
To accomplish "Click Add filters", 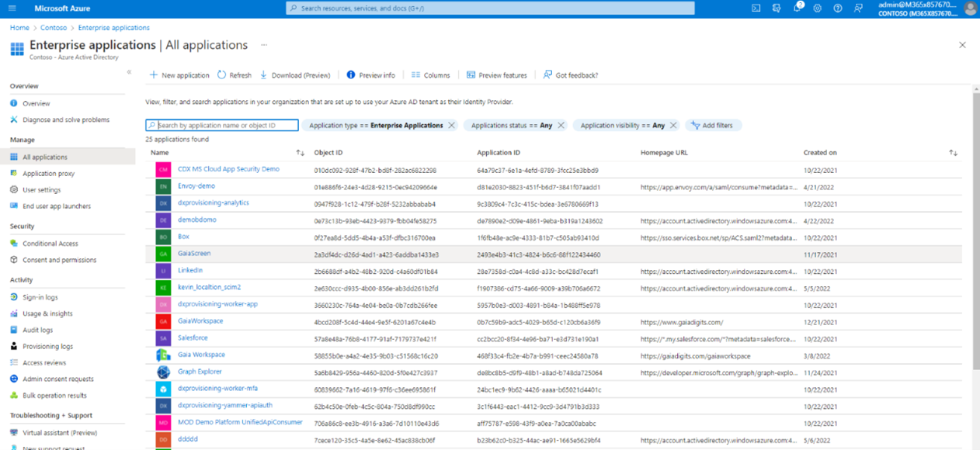I will tap(713, 125).
